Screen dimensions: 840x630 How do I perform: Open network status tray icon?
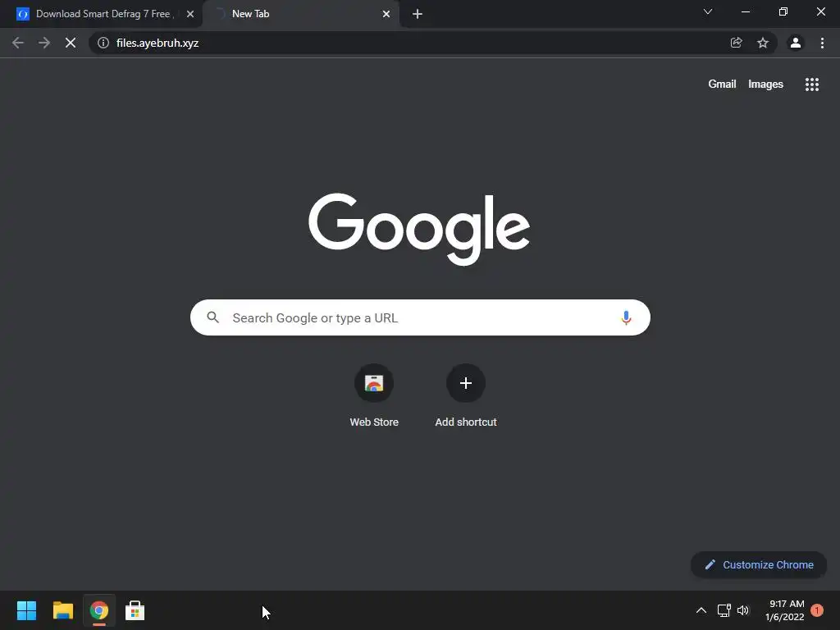[x=724, y=610]
